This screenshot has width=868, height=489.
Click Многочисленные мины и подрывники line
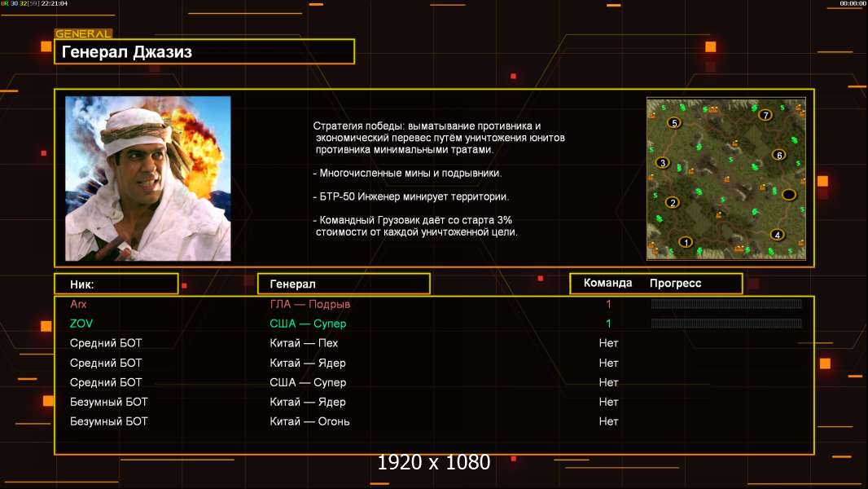pyautogui.click(x=407, y=173)
